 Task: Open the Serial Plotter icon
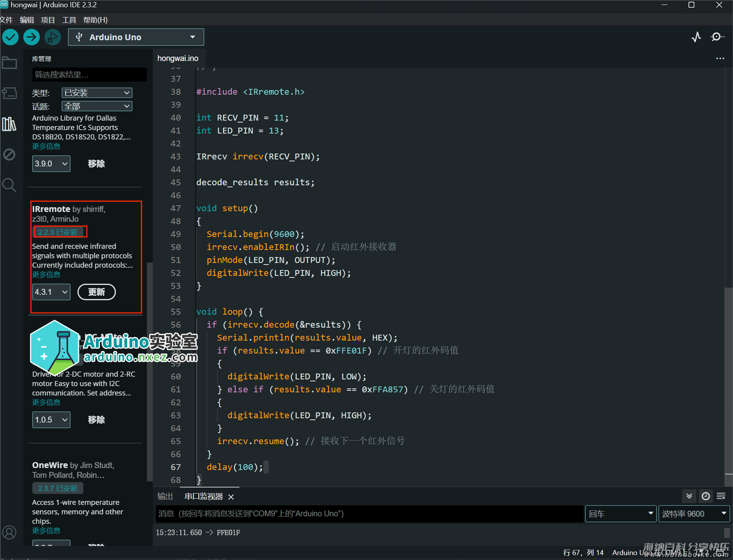696,37
